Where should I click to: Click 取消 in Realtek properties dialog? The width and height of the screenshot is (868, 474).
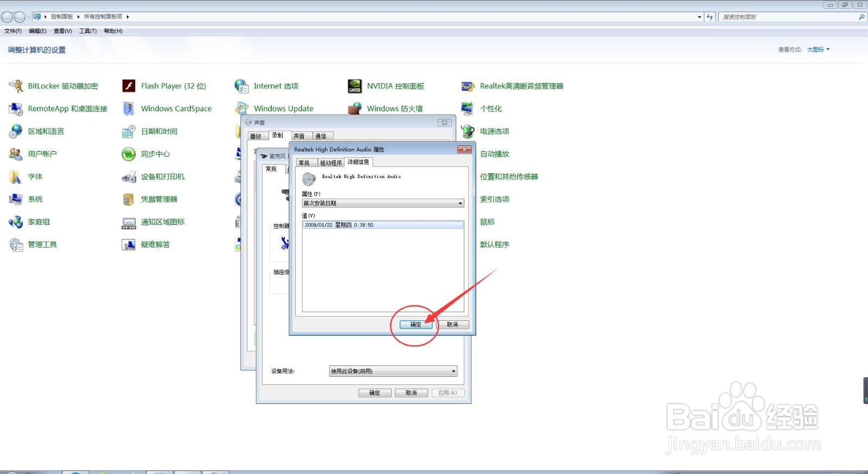coord(452,325)
